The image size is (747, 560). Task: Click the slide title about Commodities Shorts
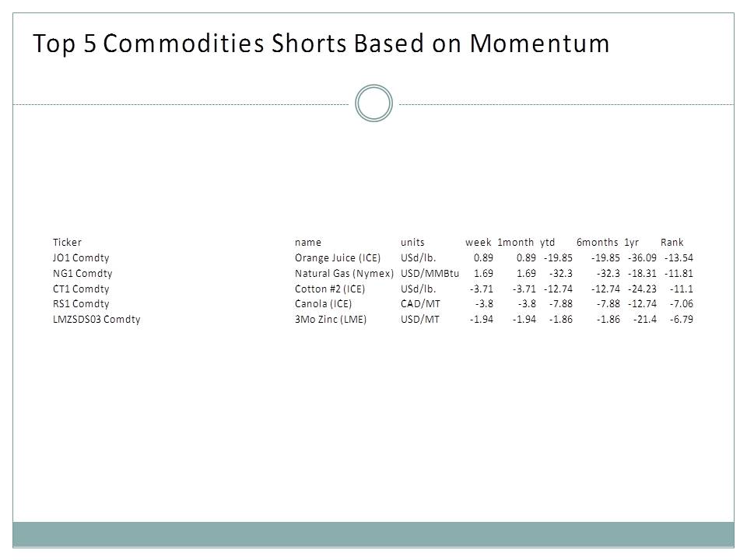(x=321, y=44)
